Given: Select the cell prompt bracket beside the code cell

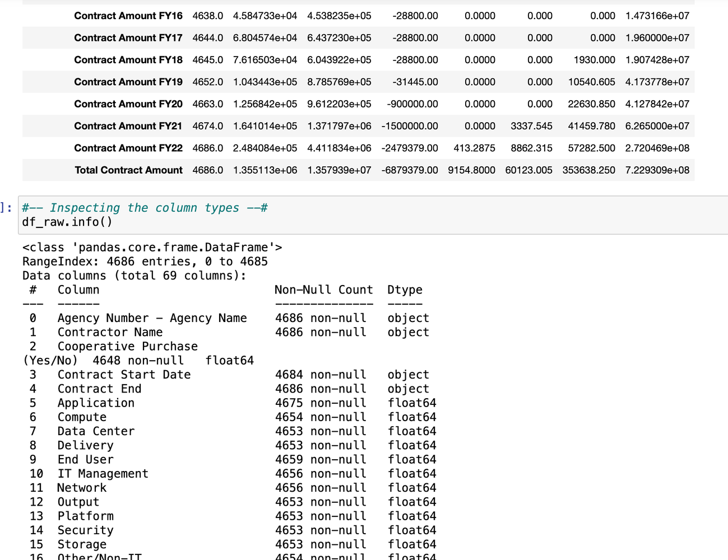Looking at the screenshot, I should (x=7, y=208).
